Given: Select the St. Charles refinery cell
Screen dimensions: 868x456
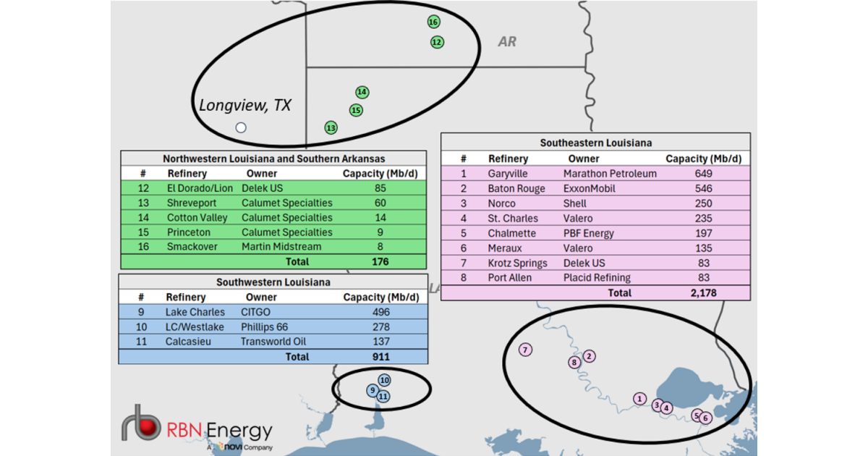Looking at the screenshot, I should (x=513, y=218).
